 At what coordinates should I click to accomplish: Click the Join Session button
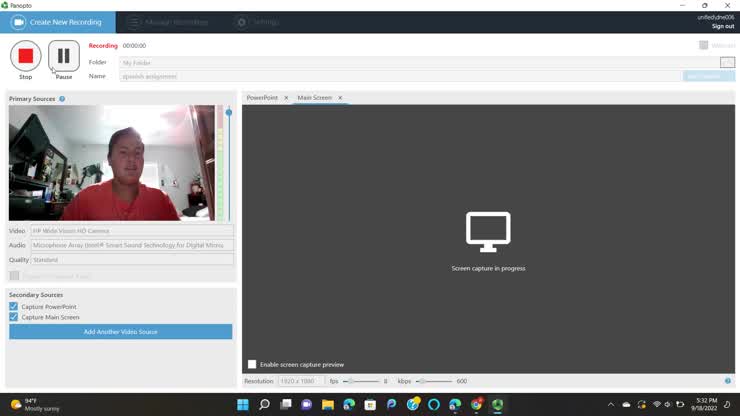(708, 76)
